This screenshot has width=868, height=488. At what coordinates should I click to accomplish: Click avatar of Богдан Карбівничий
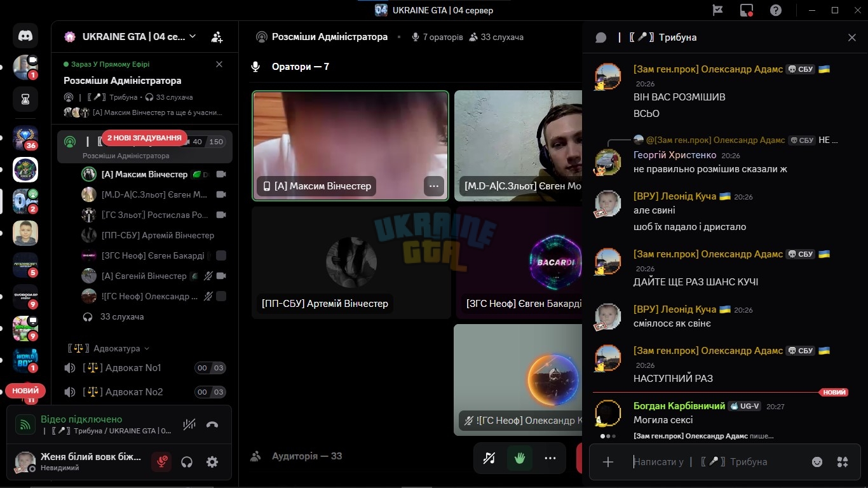[607, 414]
